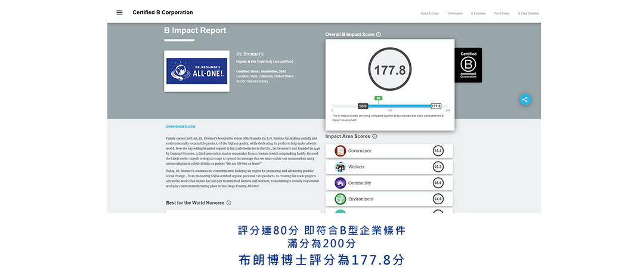Click the green 80 marker on score bar

pyautogui.click(x=378, y=98)
